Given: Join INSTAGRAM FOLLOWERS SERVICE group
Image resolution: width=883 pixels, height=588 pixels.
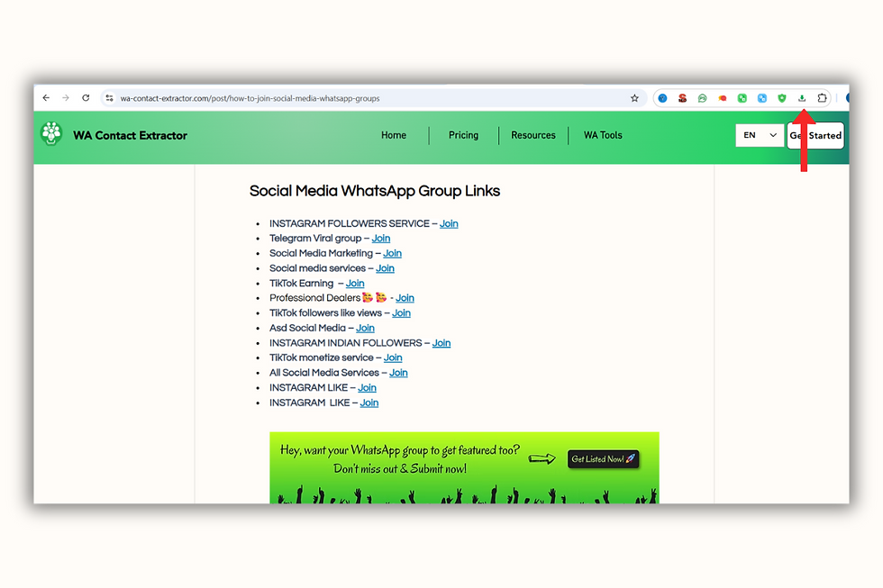Looking at the screenshot, I should click(x=449, y=223).
